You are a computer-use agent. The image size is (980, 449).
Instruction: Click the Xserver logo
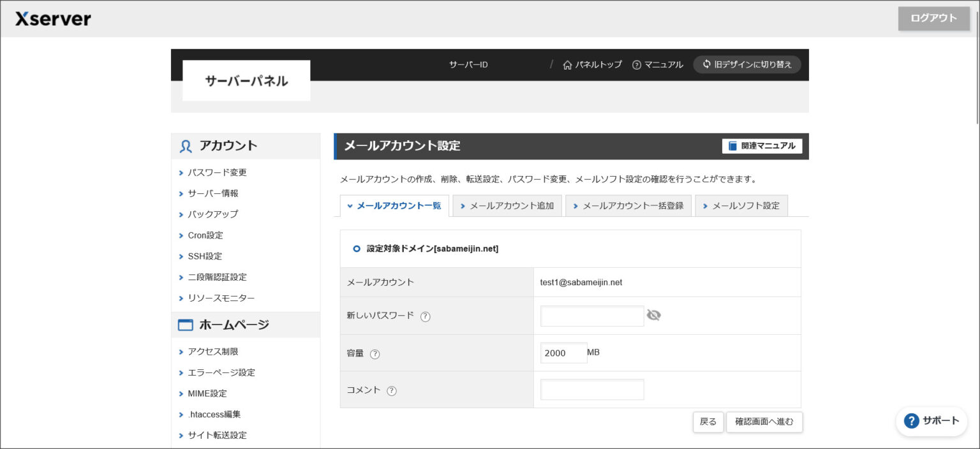(53, 18)
